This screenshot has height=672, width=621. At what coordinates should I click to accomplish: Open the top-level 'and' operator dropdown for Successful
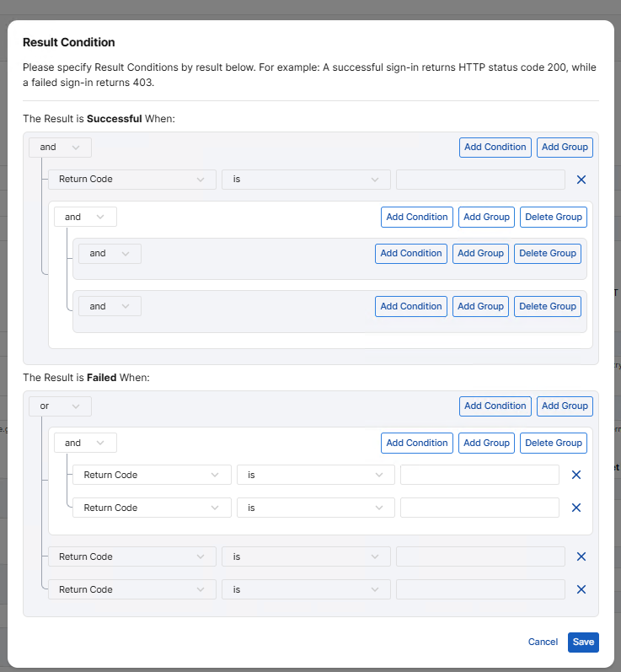click(60, 147)
